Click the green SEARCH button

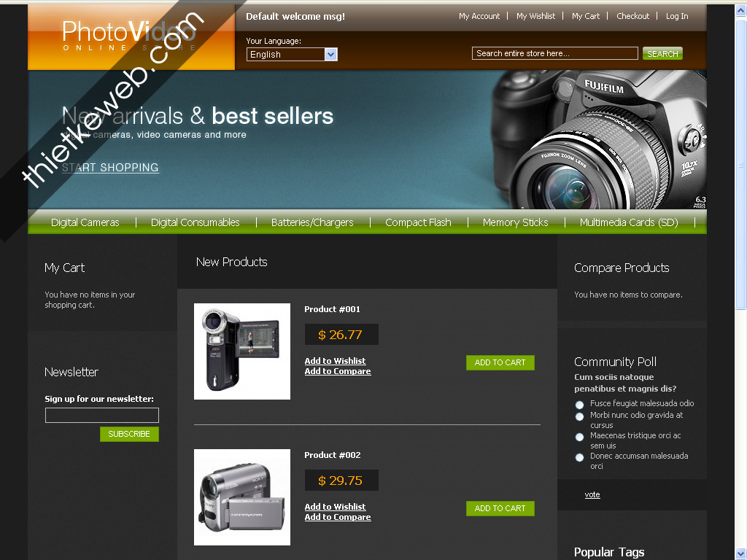pyautogui.click(x=662, y=54)
